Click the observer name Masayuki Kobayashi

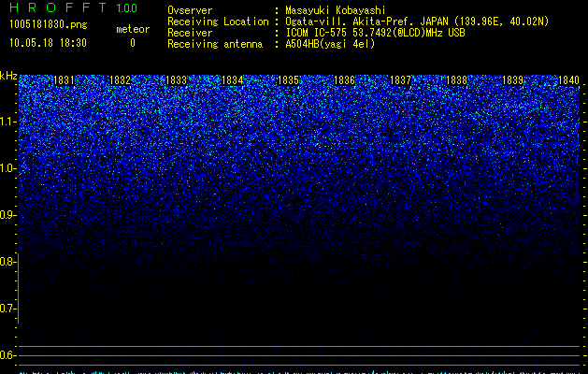[336, 10]
